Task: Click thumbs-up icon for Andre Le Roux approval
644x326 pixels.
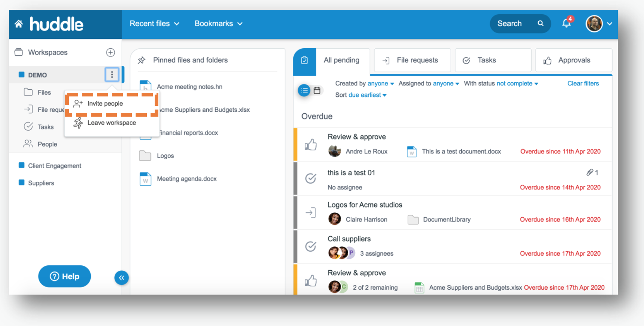Action: click(311, 144)
